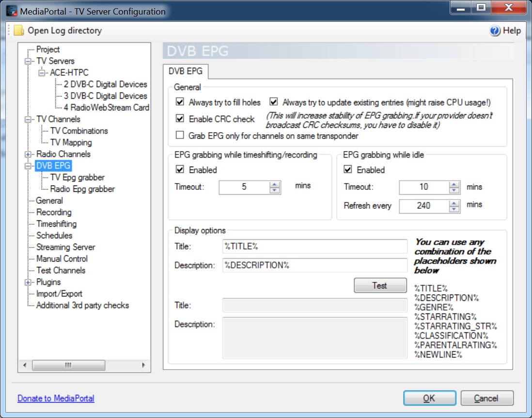Screen dimensions: 532x418
Task: Click the tree scrollbar right arrow
Action: coord(143,365)
